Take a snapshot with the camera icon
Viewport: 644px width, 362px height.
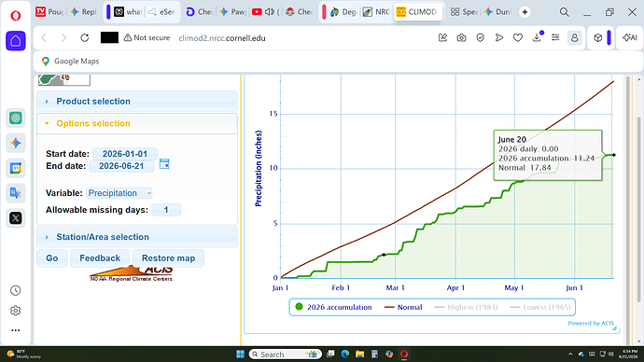click(462, 37)
